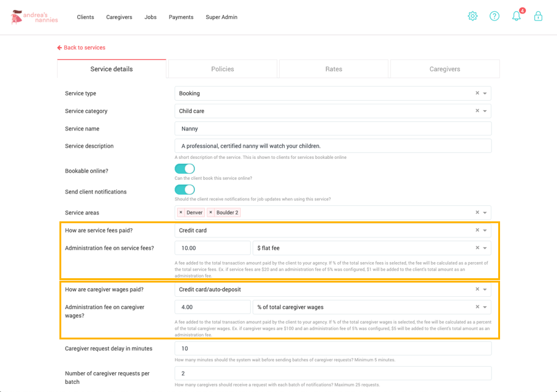The height and width of the screenshot is (392, 557).
Task: Toggle Bookable online switch
Action: [184, 169]
